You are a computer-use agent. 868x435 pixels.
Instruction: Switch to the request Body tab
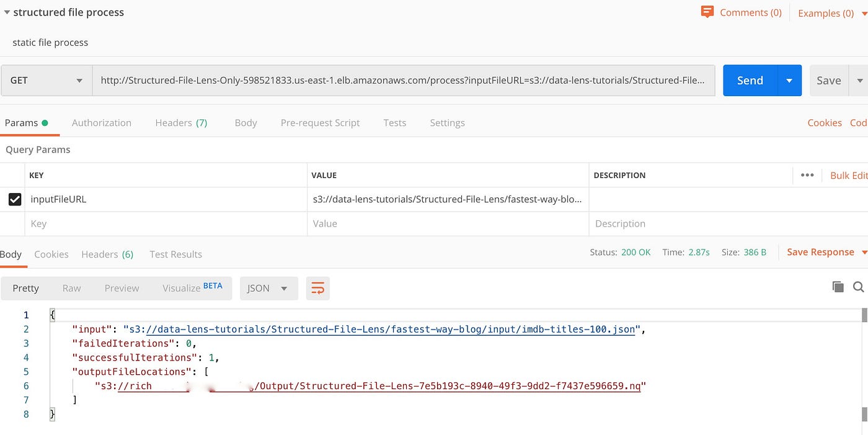click(x=246, y=123)
